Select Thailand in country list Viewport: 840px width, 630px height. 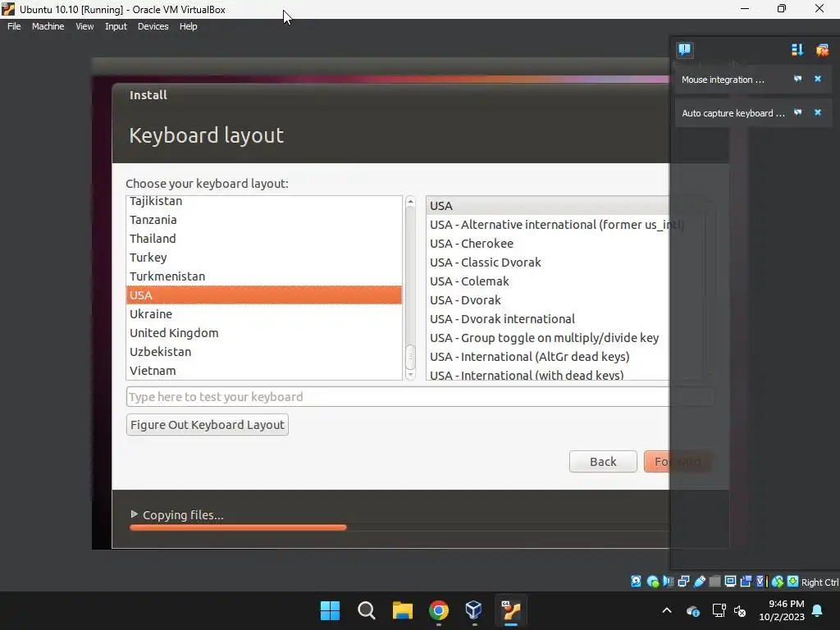tap(264, 239)
